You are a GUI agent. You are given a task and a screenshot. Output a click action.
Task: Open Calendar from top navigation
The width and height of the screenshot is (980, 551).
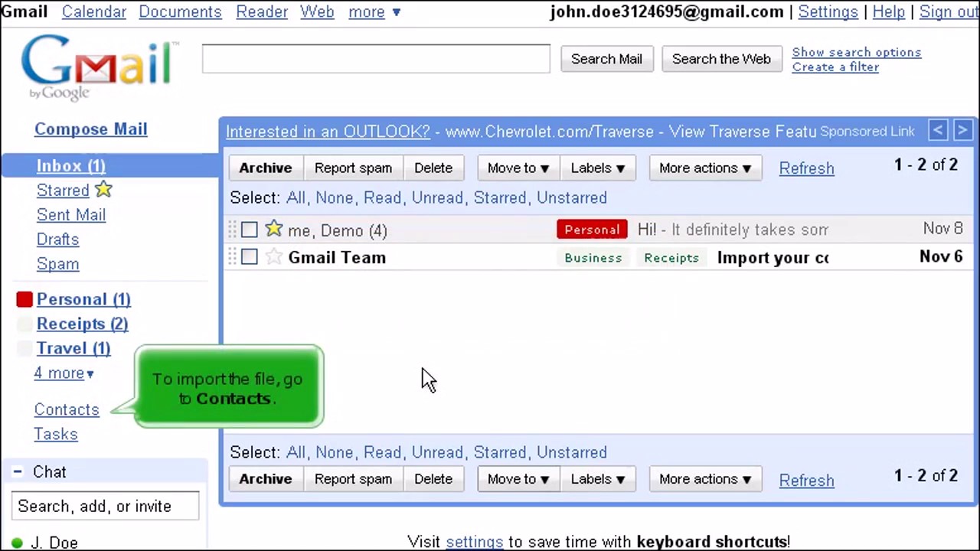tap(94, 11)
